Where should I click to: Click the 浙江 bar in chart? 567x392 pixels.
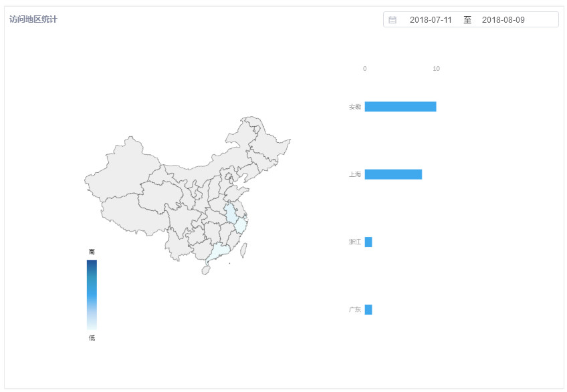coord(368,242)
